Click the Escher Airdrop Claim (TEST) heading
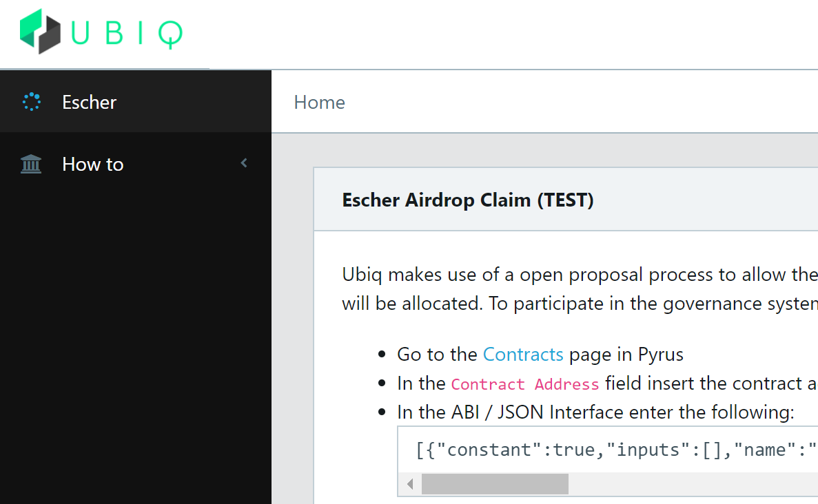 pyautogui.click(x=468, y=200)
